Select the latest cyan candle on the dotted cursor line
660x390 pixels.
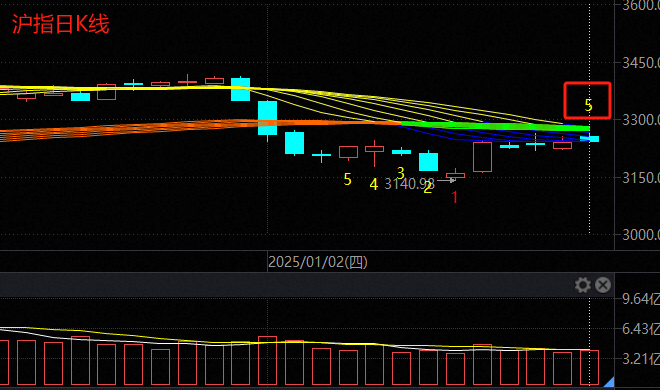[589, 139]
